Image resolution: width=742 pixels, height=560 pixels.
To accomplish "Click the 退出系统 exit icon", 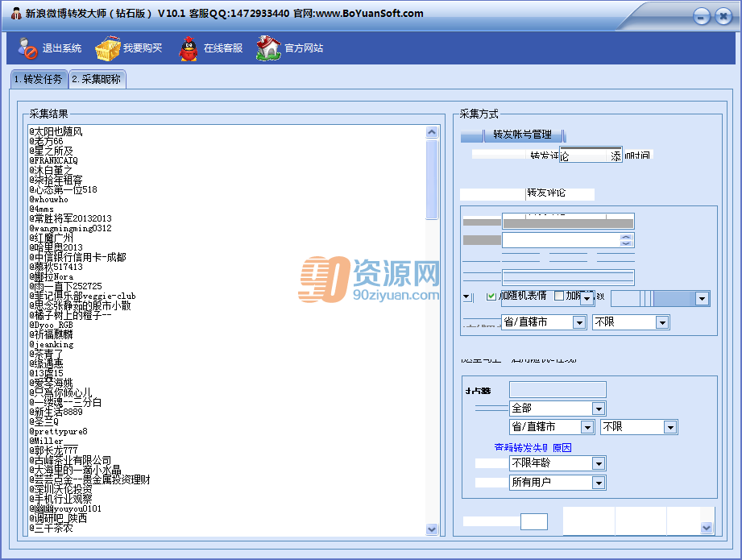I will pyautogui.click(x=27, y=48).
